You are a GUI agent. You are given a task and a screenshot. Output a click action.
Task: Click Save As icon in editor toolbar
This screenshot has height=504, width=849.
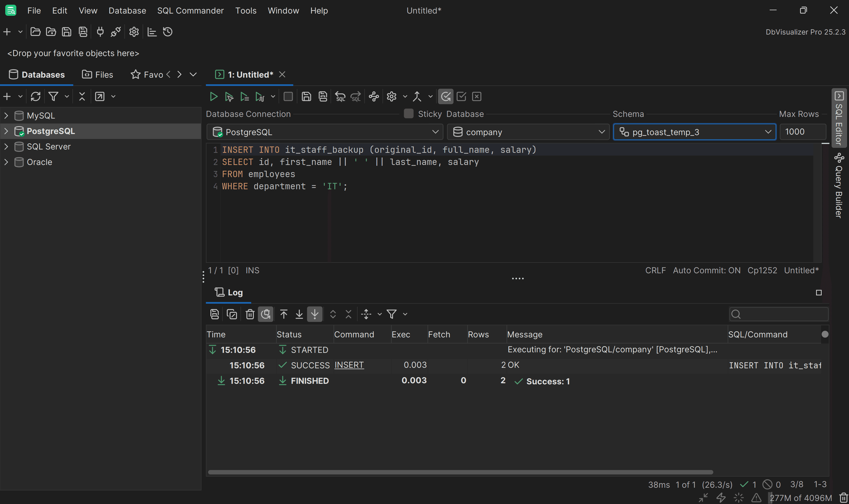coord(323,97)
